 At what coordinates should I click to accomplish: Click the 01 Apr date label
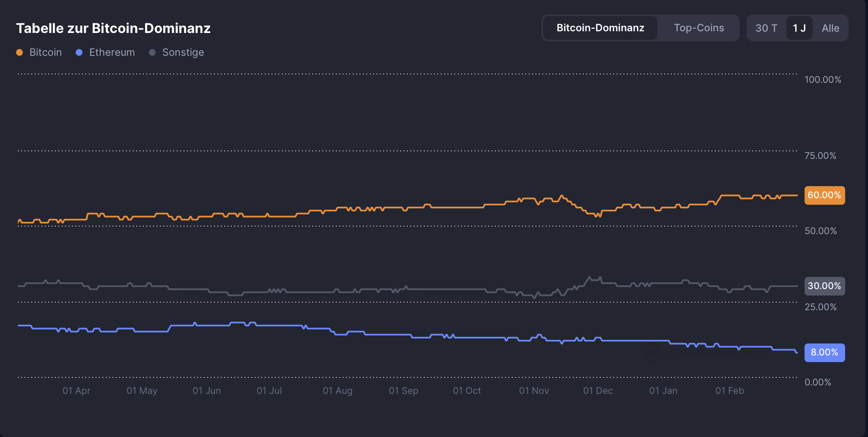(x=77, y=391)
